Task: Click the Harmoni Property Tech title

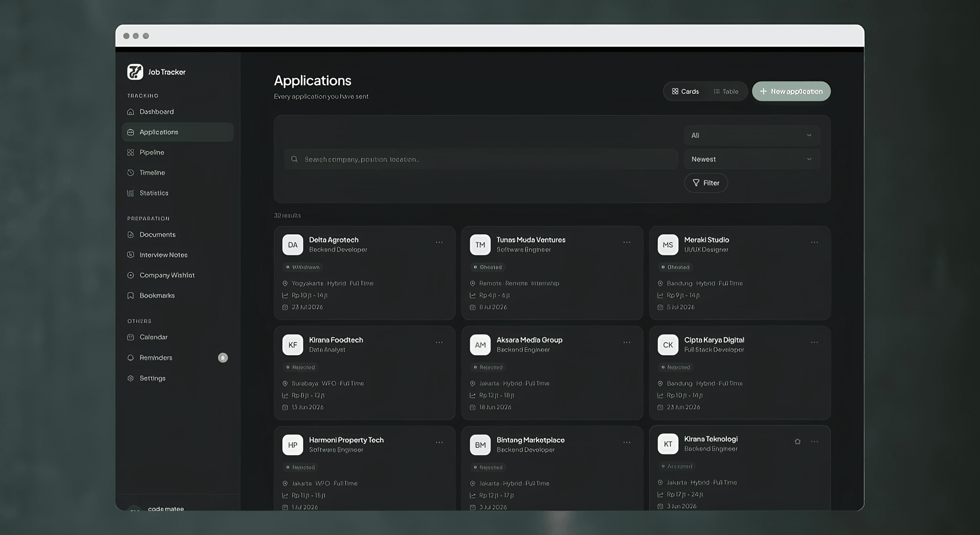Action: (x=346, y=440)
